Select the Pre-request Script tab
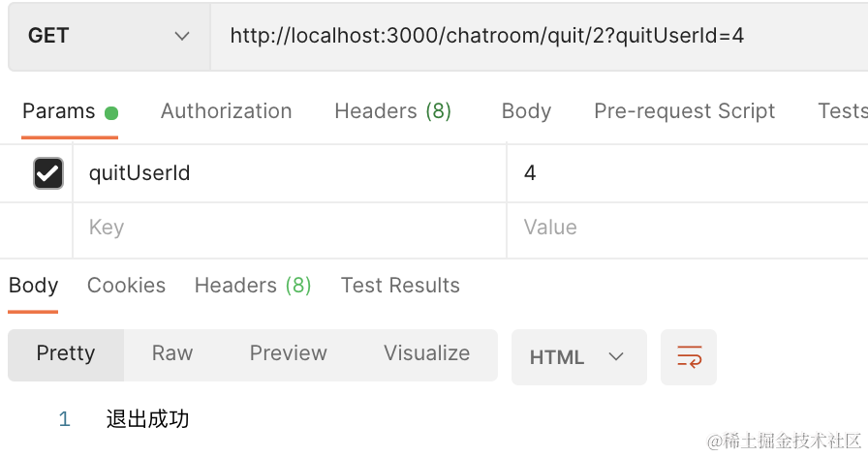868x457 pixels. [684, 111]
